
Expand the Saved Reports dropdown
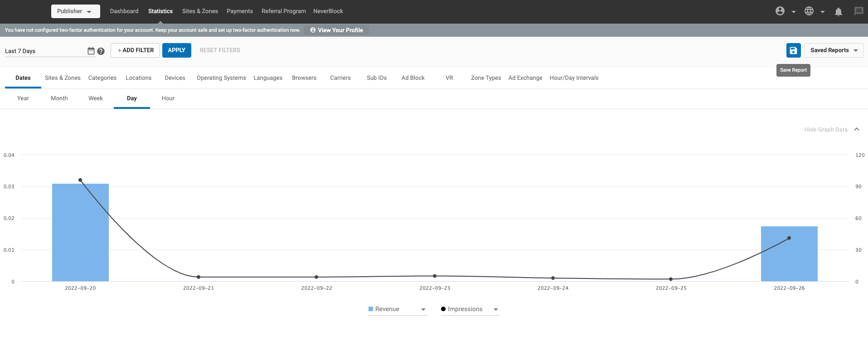(834, 50)
